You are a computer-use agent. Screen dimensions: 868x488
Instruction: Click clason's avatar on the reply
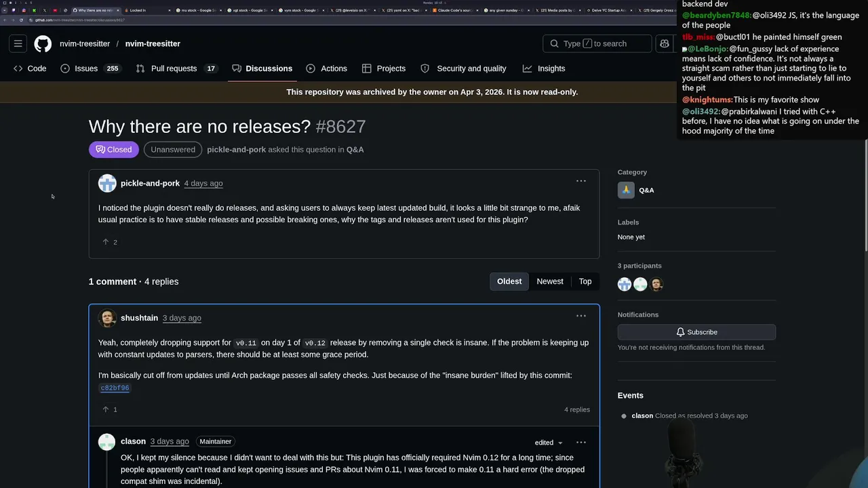click(x=107, y=442)
